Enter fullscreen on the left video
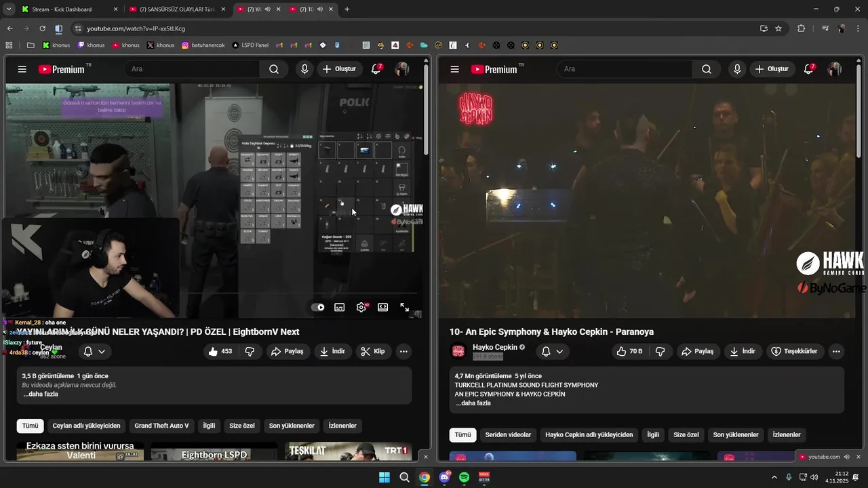Viewport: 868px width, 488px height. [x=405, y=307]
